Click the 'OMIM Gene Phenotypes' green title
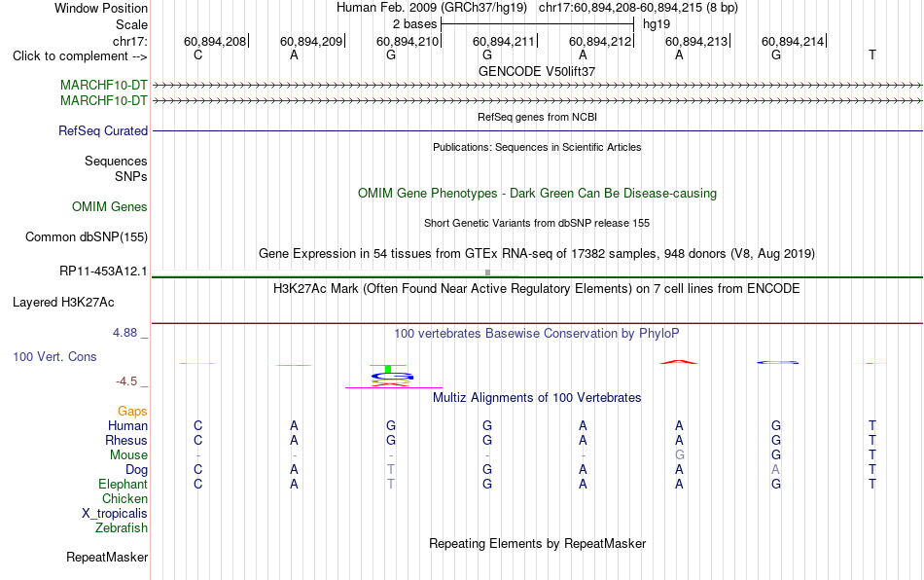This screenshot has width=924, height=580. tap(537, 194)
